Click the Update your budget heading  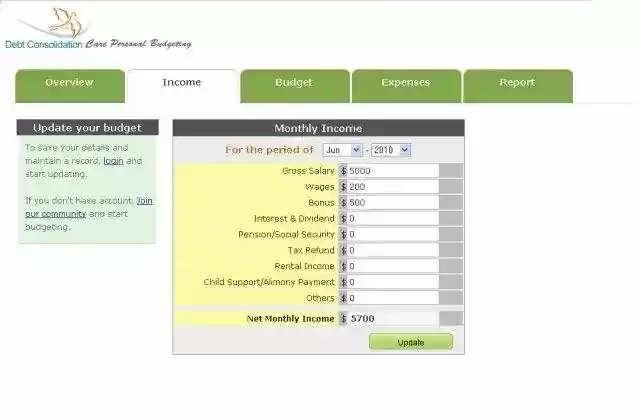(x=87, y=128)
